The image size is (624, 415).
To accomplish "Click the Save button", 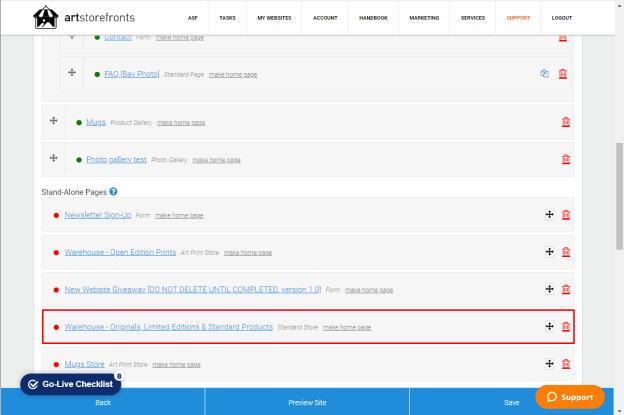I will [511, 402].
